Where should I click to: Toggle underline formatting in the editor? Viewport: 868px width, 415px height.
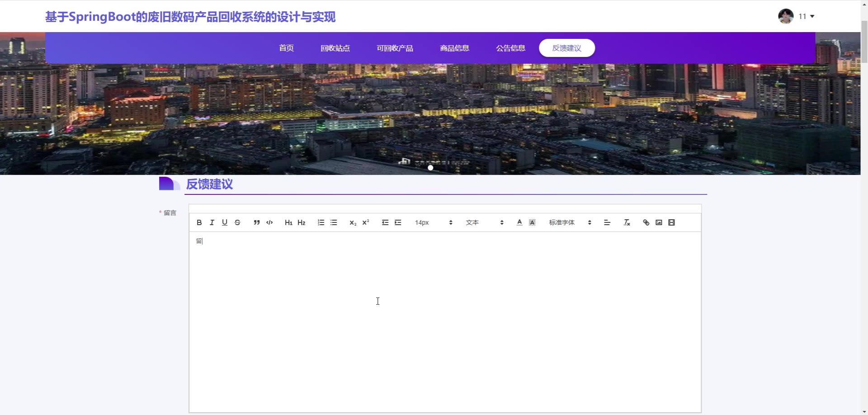tap(225, 222)
